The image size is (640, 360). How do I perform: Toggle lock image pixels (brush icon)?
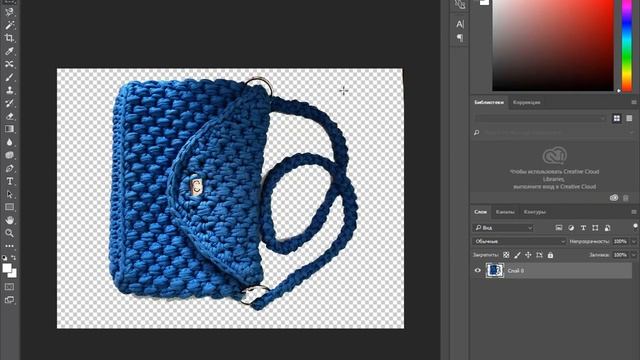(x=517, y=255)
